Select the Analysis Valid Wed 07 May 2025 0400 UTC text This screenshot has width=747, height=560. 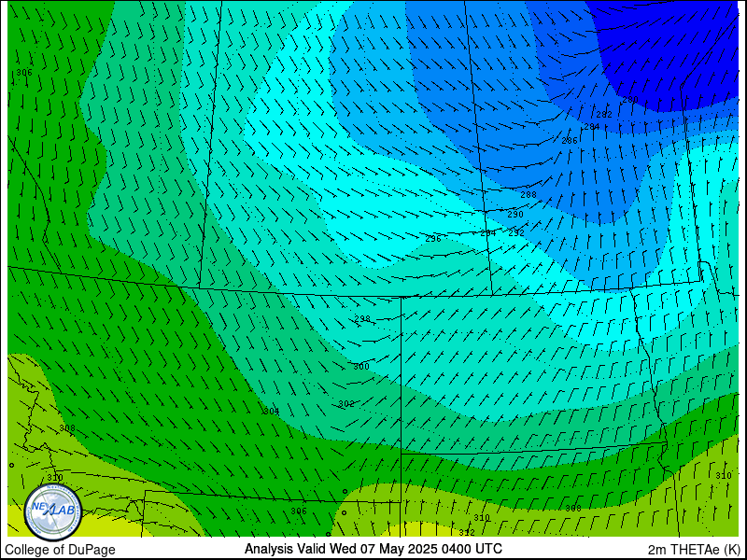pyautogui.click(x=373, y=549)
